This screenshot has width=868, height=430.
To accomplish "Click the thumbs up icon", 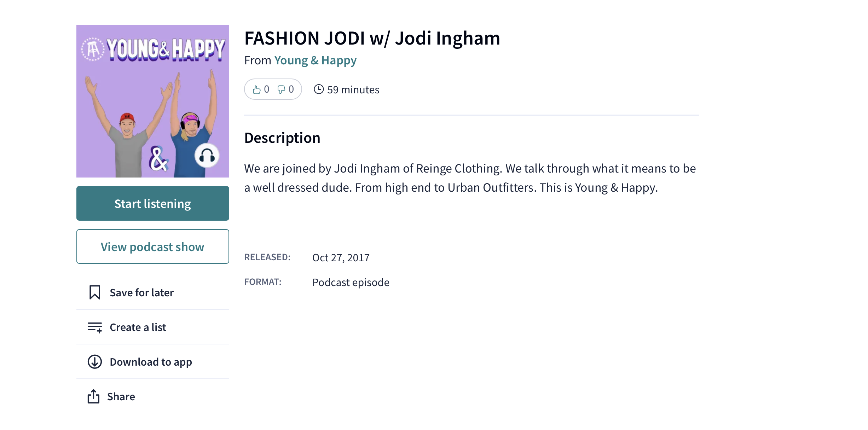I will [257, 90].
